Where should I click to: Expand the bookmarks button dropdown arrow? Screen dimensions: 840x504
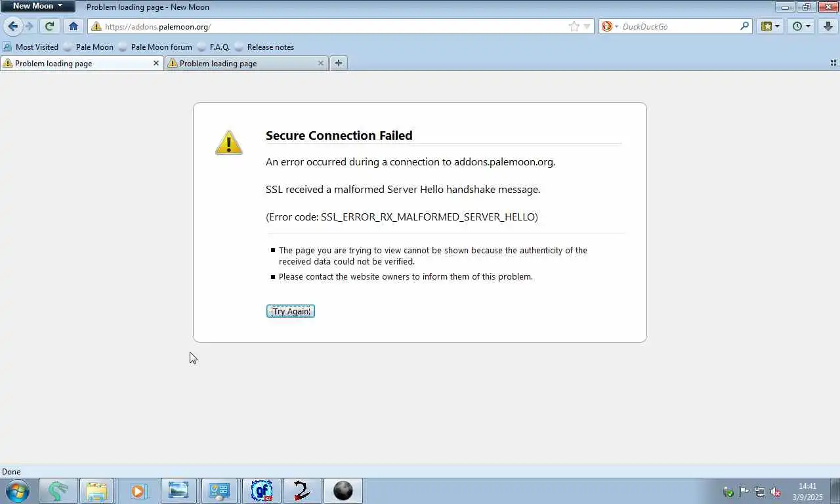coord(778,27)
